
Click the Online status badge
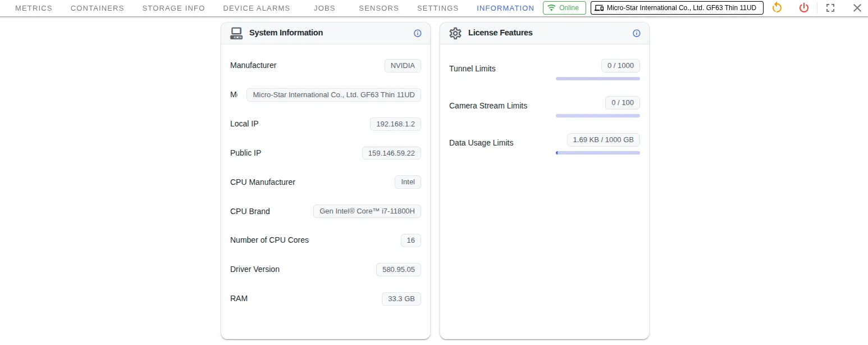click(x=564, y=8)
